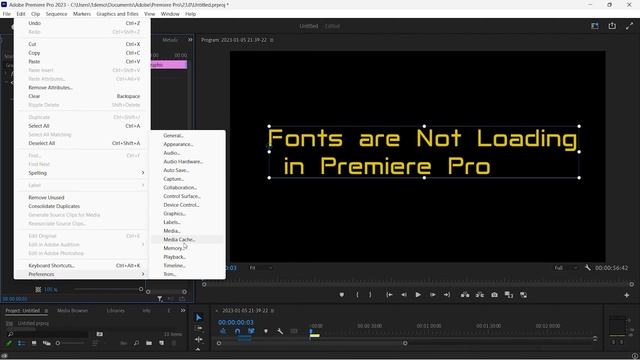Screen dimensions: 640x360
Task: Click Play in the Program monitor
Action: 418,295
